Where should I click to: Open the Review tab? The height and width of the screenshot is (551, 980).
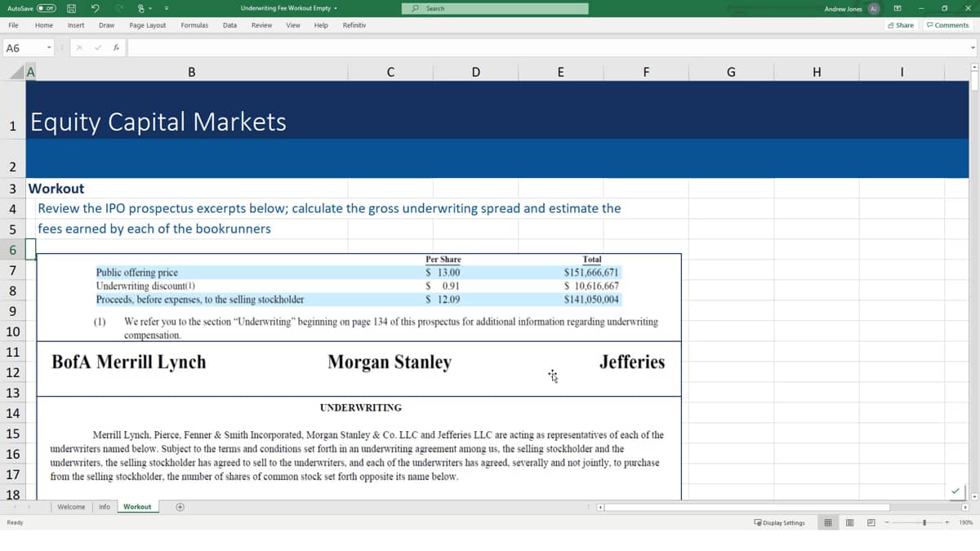(261, 25)
